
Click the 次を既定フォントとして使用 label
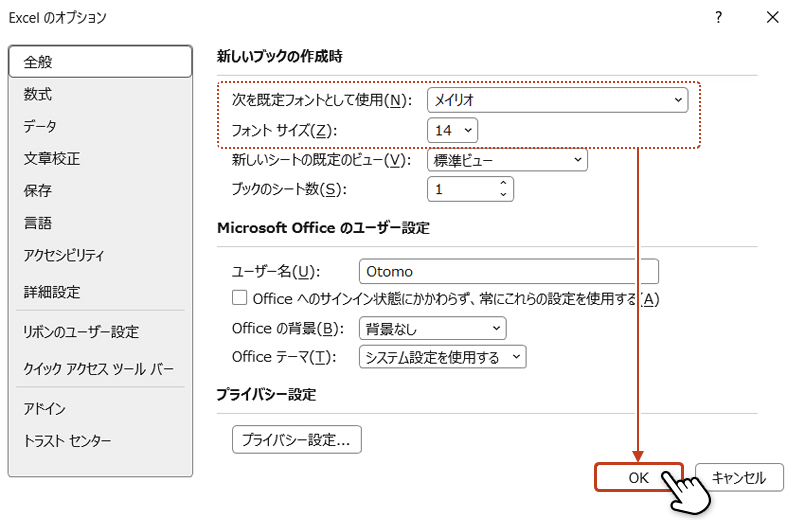tap(321, 100)
